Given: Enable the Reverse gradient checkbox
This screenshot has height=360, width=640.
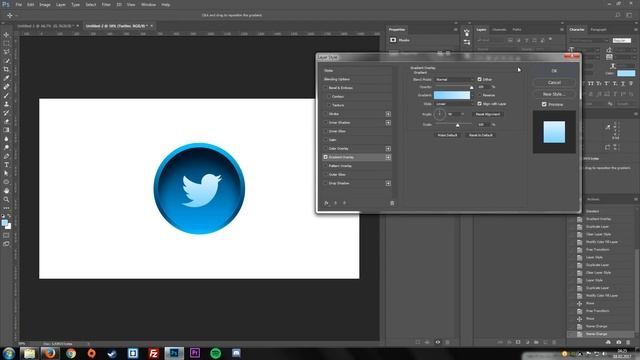Looking at the screenshot, I should click(480, 95).
